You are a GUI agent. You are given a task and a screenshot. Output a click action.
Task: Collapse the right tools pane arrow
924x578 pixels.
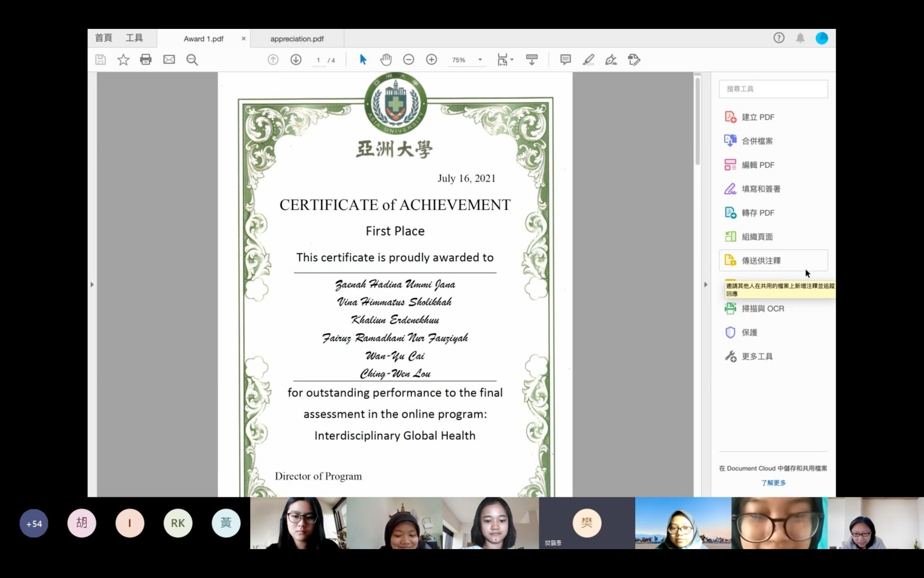706,284
